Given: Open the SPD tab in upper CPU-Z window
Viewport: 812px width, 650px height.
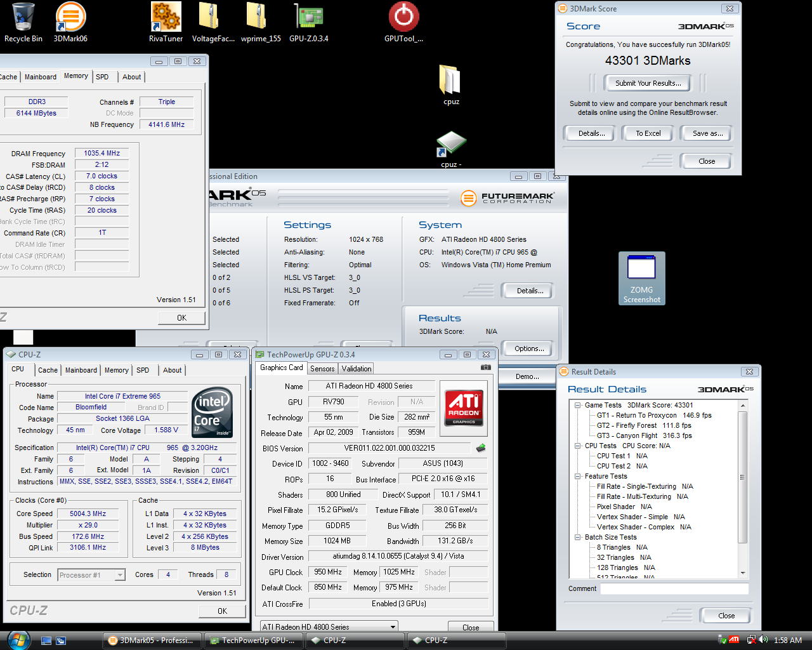Looking at the screenshot, I should click(x=102, y=77).
